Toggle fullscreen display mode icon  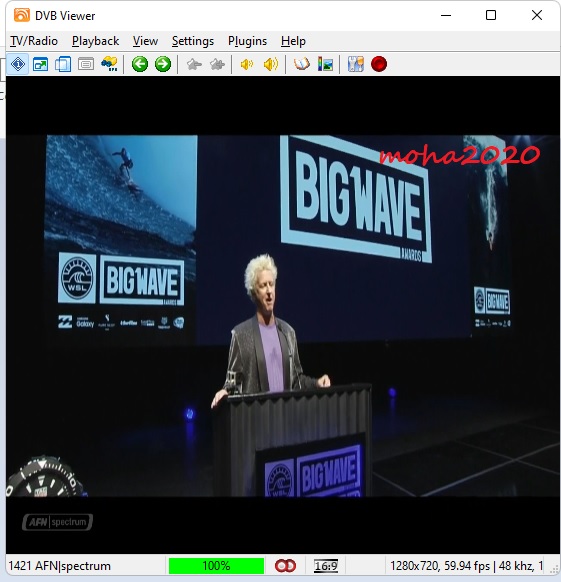(40, 64)
